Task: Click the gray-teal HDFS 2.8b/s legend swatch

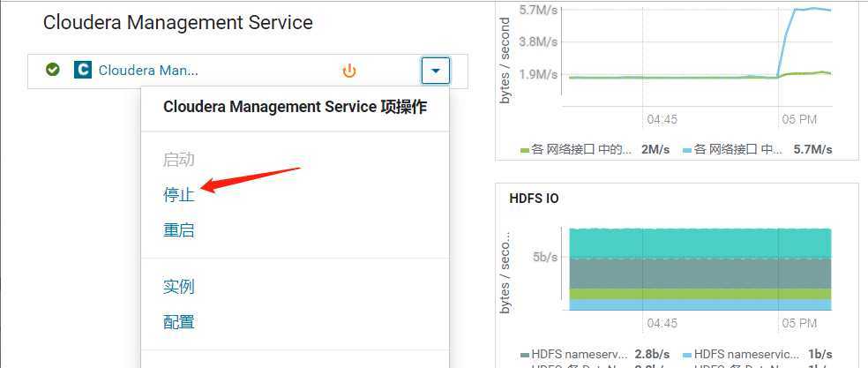Action: (x=525, y=354)
